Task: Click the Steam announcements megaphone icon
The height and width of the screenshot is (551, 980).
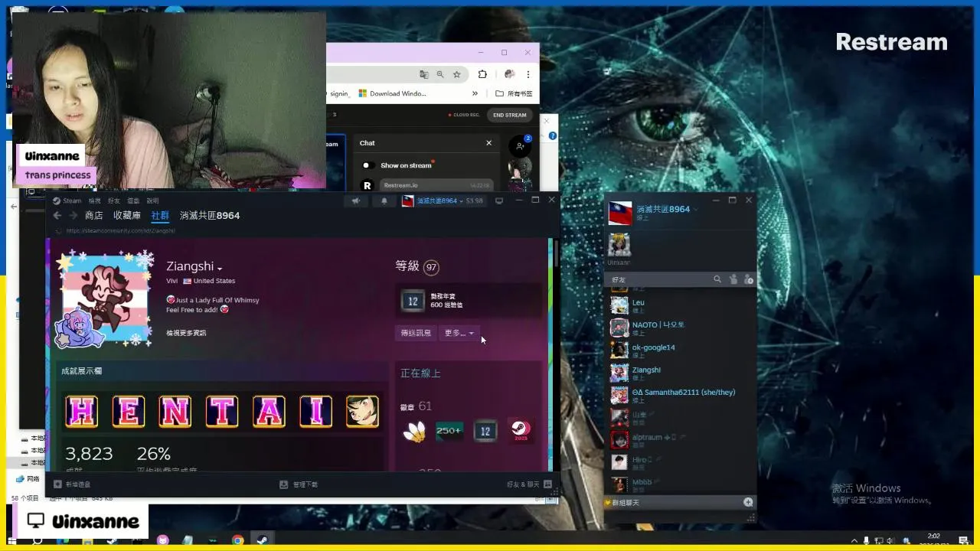Action: point(356,201)
